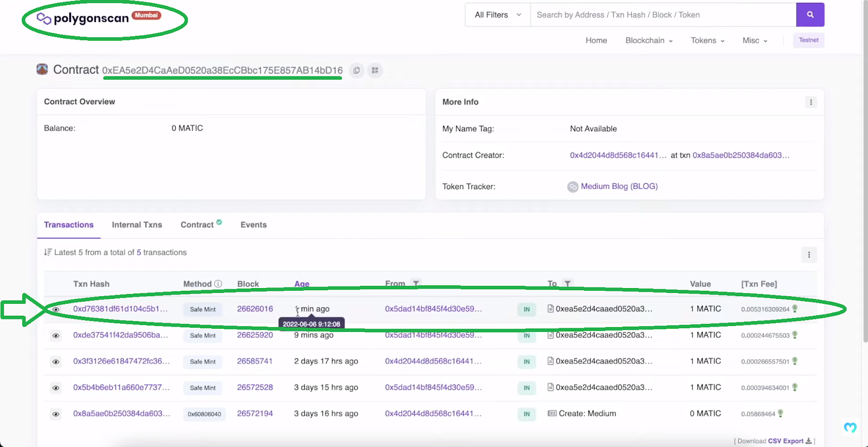Expand the Blockchain menu
The image size is (868, 447).
click(x=649, y=40)
